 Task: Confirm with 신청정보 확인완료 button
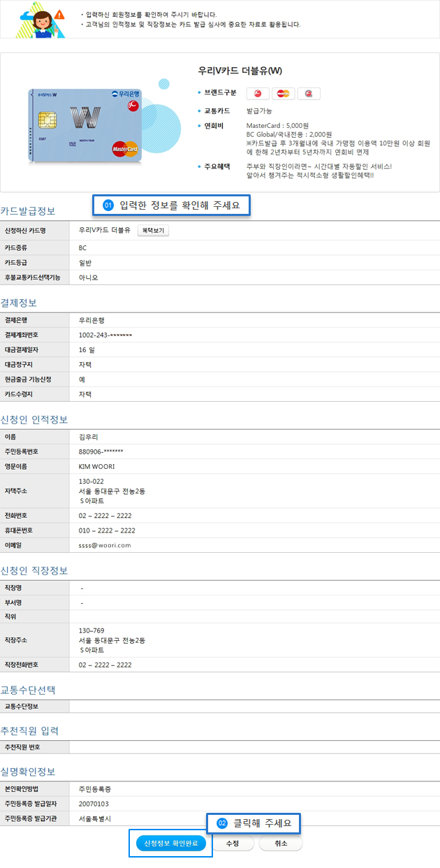(171, 844)
